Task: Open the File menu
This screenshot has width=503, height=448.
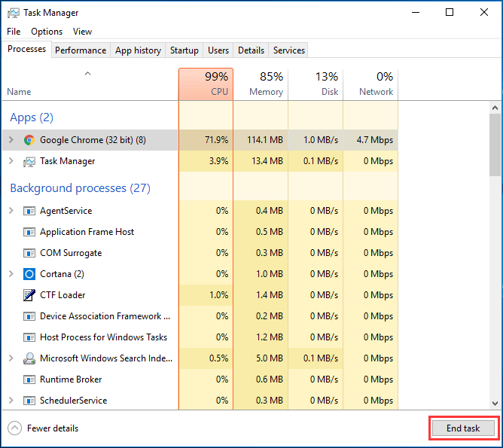Action: pos(14,32)
